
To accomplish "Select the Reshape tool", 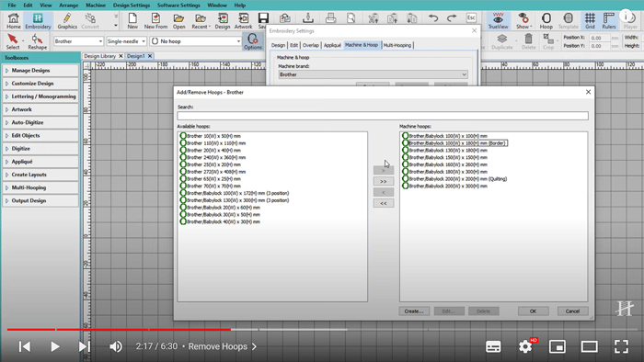I will [37, 42].
